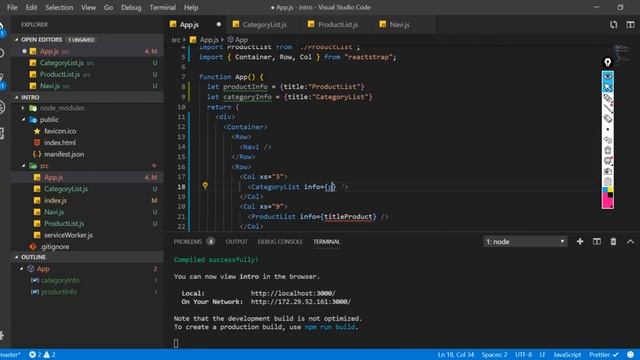Viewport: 640px width, 360px height.
Task: Click Prettier in the status bar
Action: 603,355
